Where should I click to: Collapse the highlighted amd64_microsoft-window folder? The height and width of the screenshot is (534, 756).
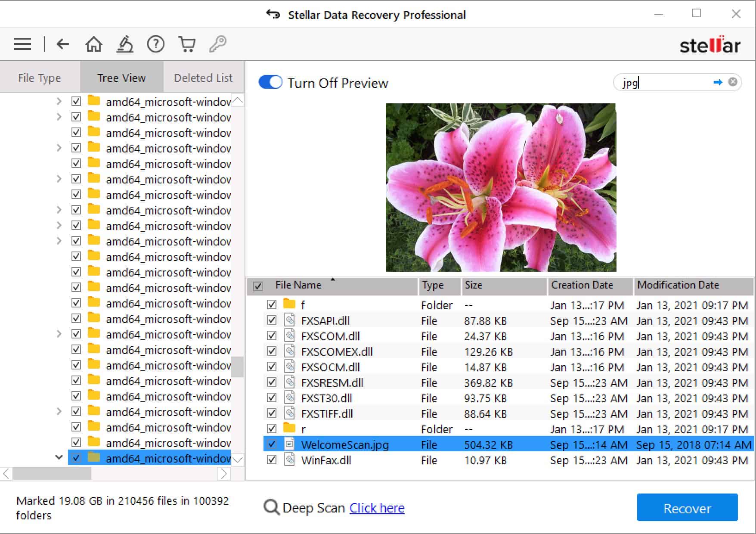[59, 457]
